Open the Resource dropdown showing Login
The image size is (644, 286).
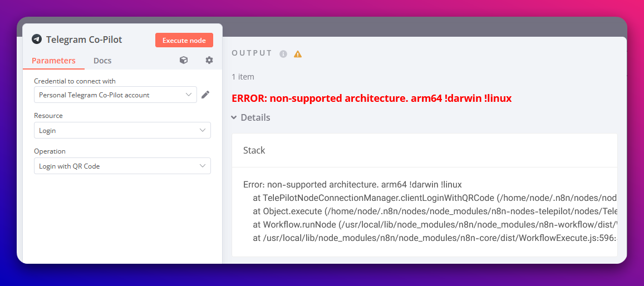coord(122,131)
